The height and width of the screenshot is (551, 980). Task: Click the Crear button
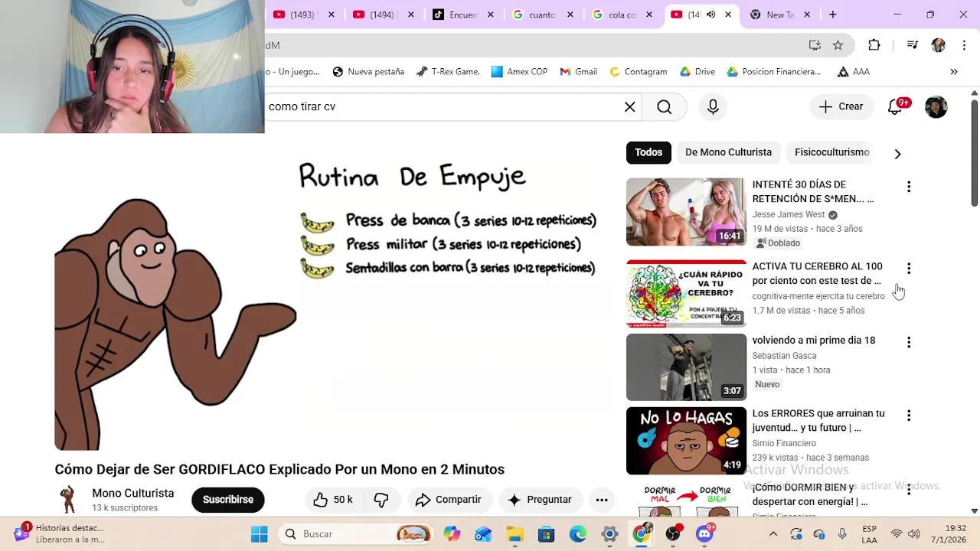point(841,107)
